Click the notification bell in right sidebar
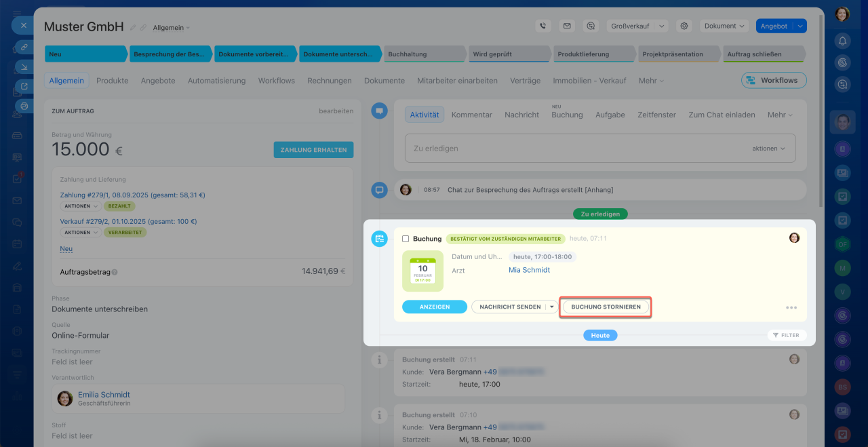This screenshot has height=447, width=868. [x=842, y=41]
